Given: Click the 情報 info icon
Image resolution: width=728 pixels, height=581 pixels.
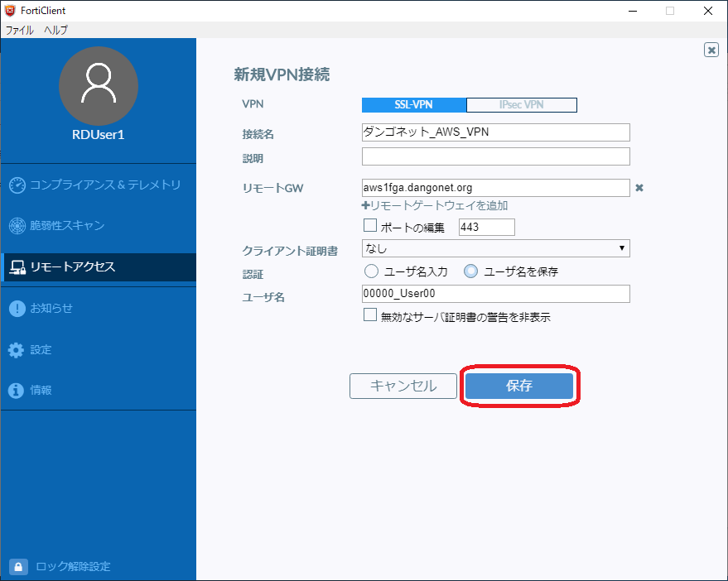Looking at the screenshot, I should (x=17, y=391).
